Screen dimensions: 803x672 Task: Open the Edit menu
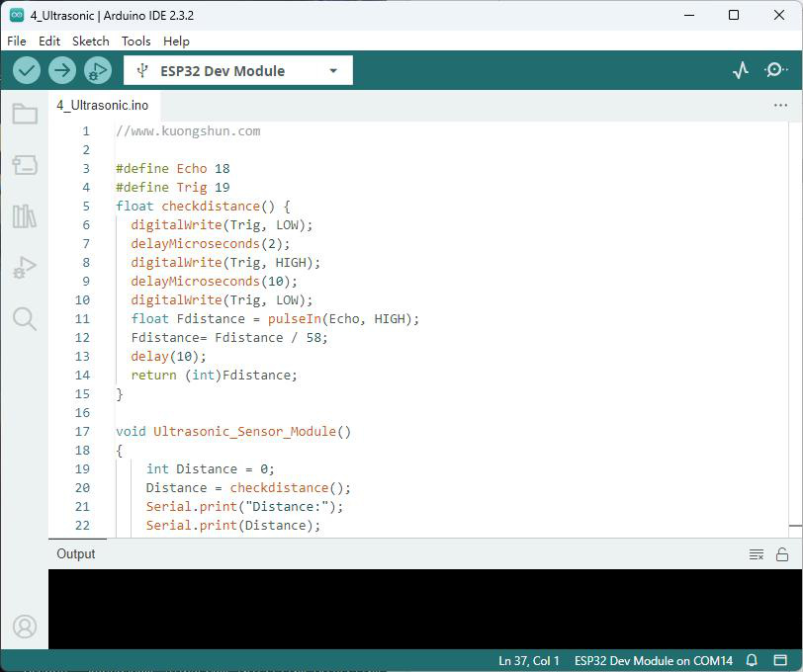(x=49, y=41)
